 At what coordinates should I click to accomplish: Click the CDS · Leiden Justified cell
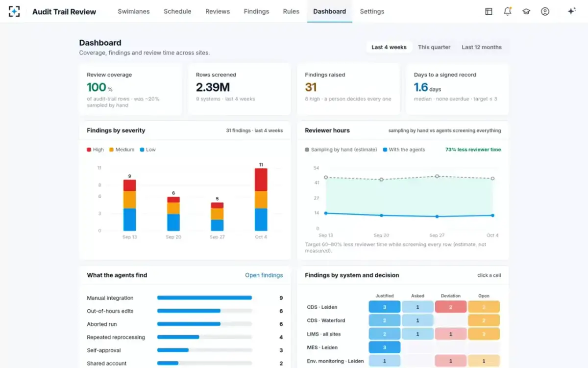point(385,307)
